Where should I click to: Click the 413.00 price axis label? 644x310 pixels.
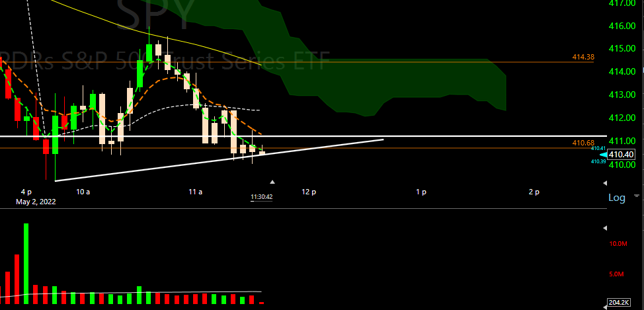(x=623, y=95)
